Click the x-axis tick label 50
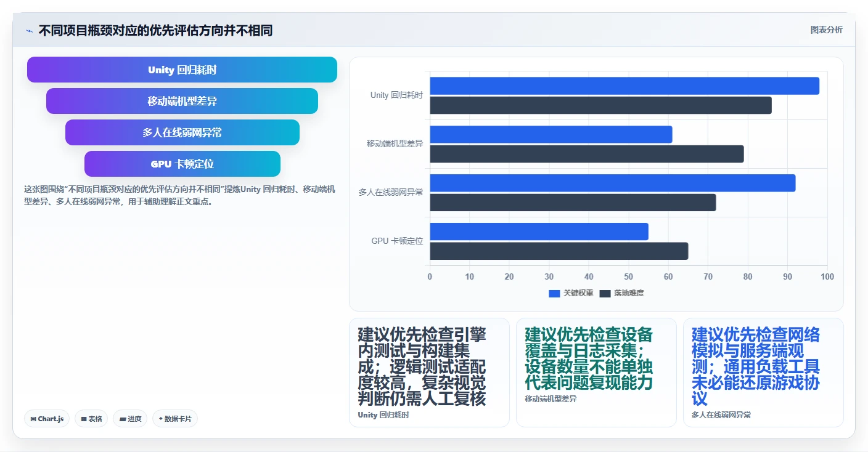 pyautogui.click(x=628, y=276)
